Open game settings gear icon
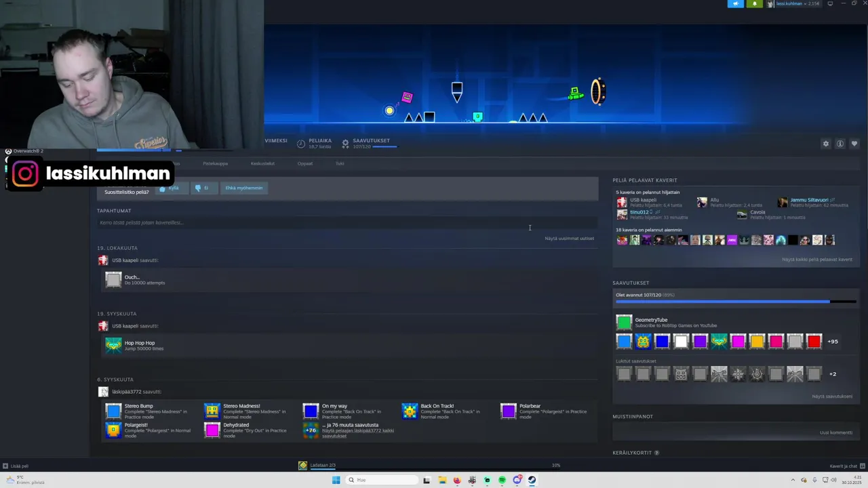Viewport: 868px width, 488px height. coord(825,144)
